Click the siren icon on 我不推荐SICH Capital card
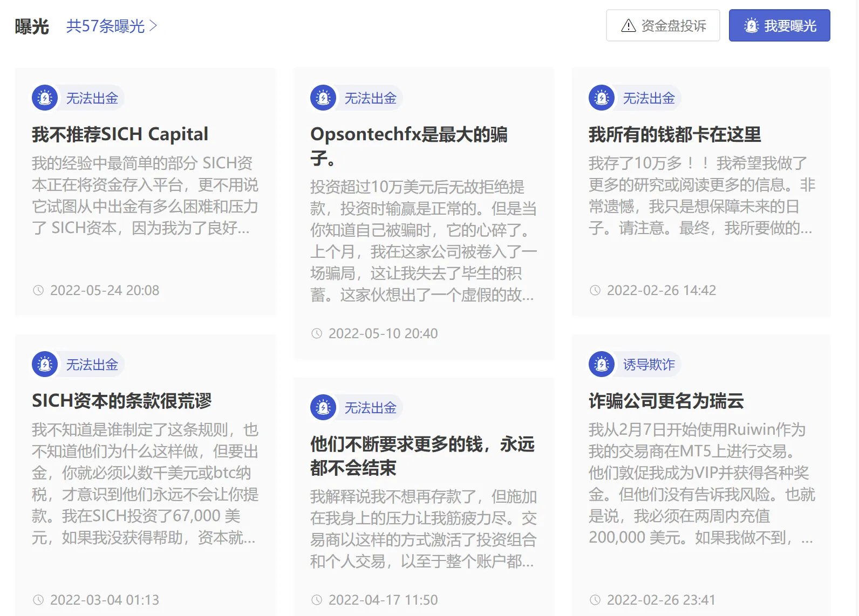The height and width of the screenshot is (616, 859). (x=45, y=98)
